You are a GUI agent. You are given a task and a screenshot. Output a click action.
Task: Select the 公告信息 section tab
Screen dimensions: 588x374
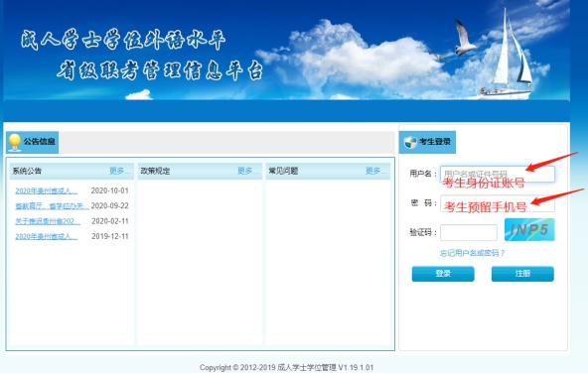pos(32,142)
